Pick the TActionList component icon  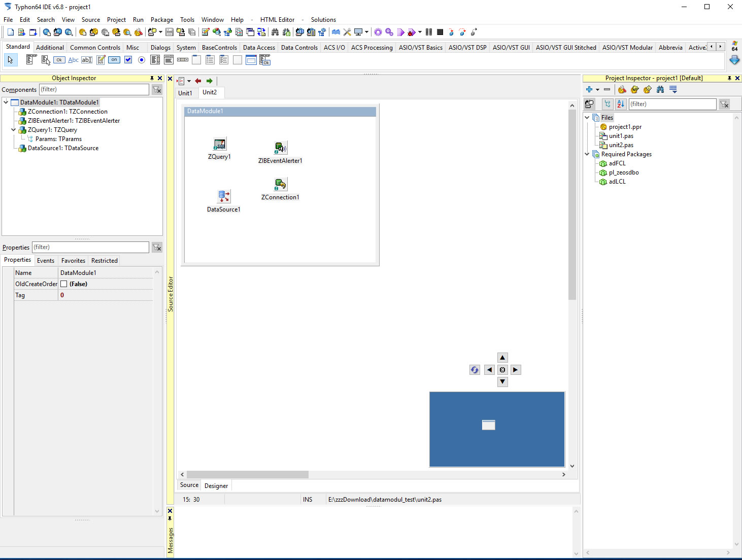coord(265,60)
